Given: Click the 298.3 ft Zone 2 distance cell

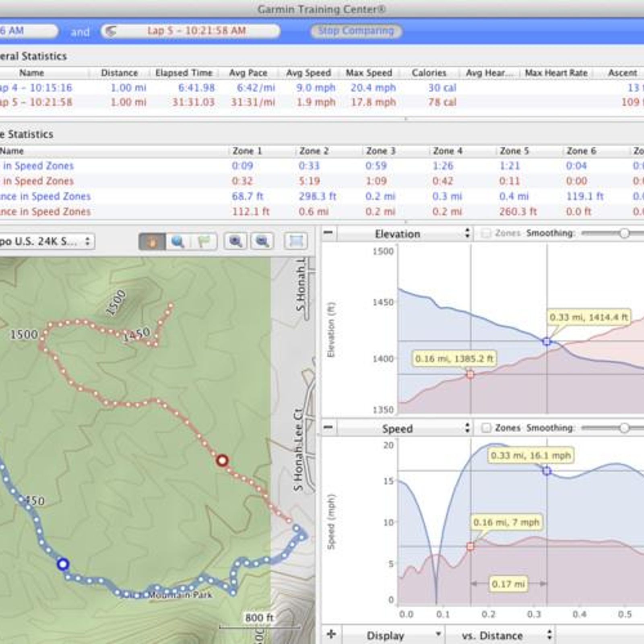Looking at the screenshot, I should click(x=317, y=196).
